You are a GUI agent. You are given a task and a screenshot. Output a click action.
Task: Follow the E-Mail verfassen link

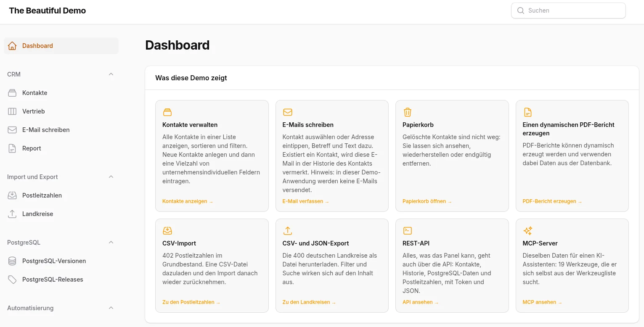pos(306,201)
